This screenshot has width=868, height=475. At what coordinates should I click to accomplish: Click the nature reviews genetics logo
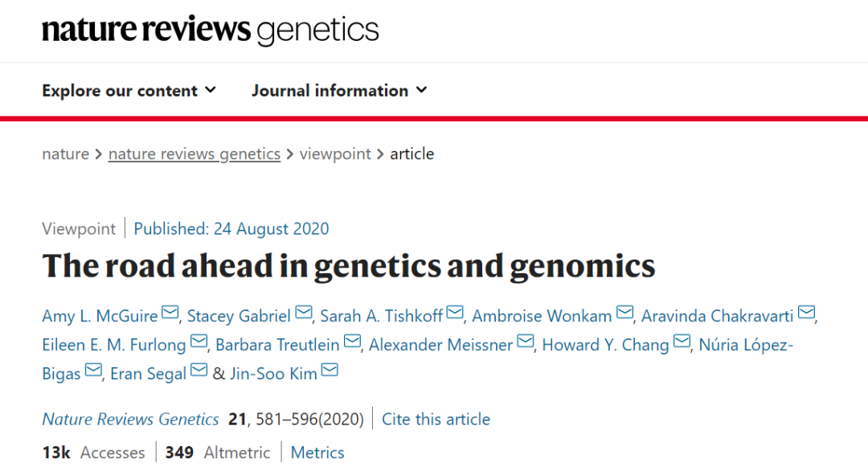coord(210,31)
